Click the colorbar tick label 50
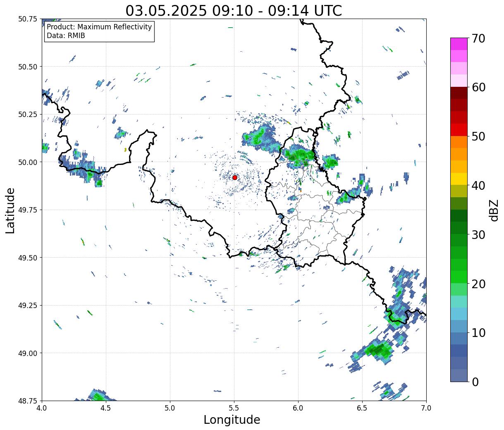Image resolution: width=504 pixels, height=430 pixels. [x=478, y=136]
